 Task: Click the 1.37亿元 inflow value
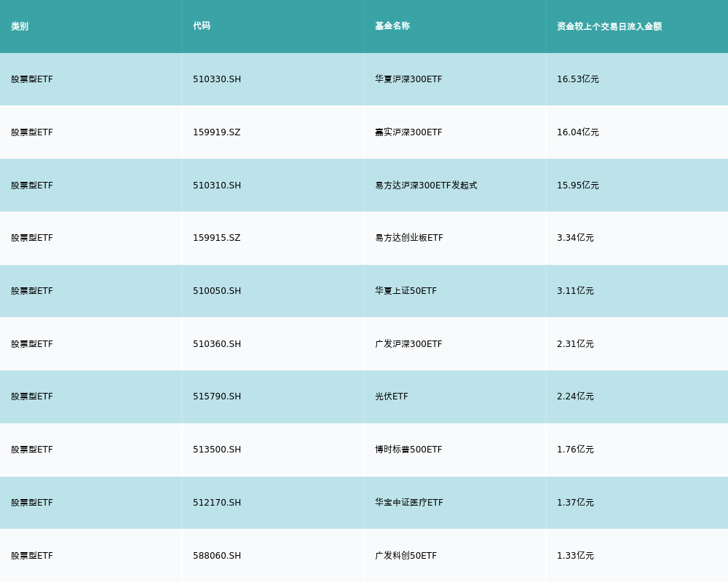[x=575, y=503]
